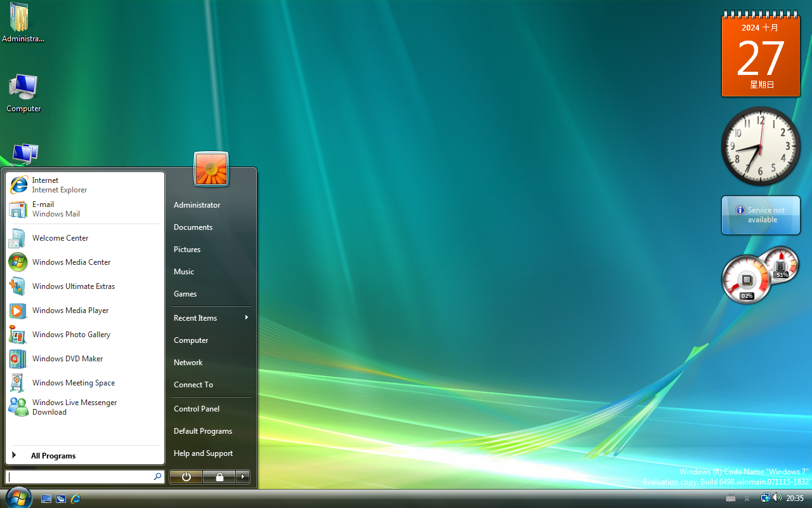Image resolution: width=812 pixels, height=508 pixels.
Task: Open the Administrator personal folder in Start menu
Action: click(211, 205)
